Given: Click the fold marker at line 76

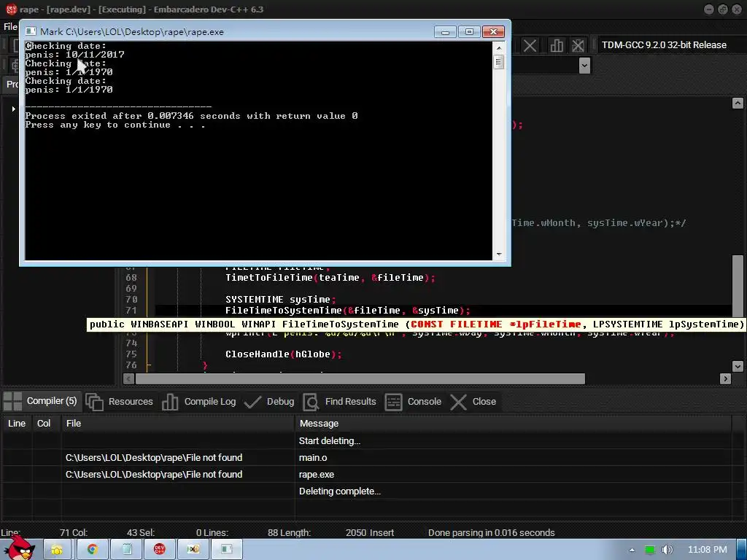Looking at the screenshot, I should [148, 365].
